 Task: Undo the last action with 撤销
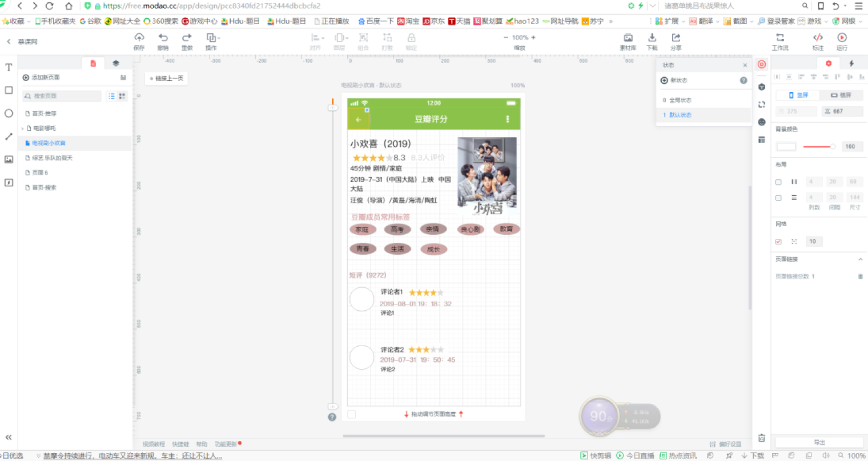(163, 38)
